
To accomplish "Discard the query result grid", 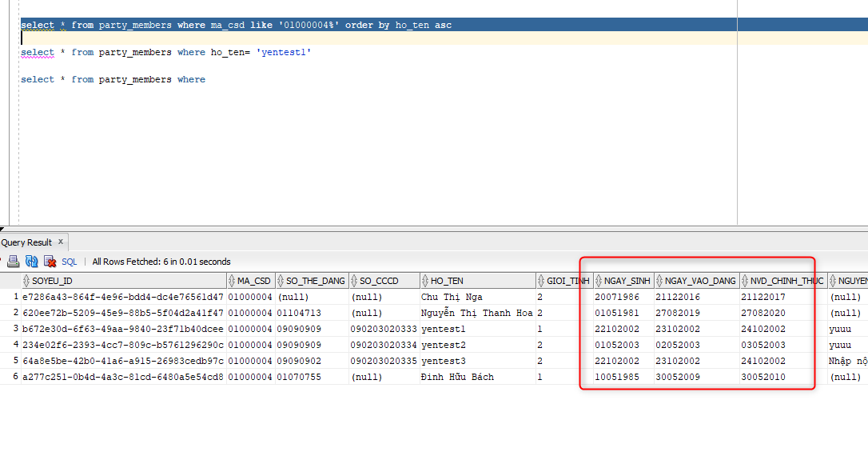I will click(x=50, y=262).
